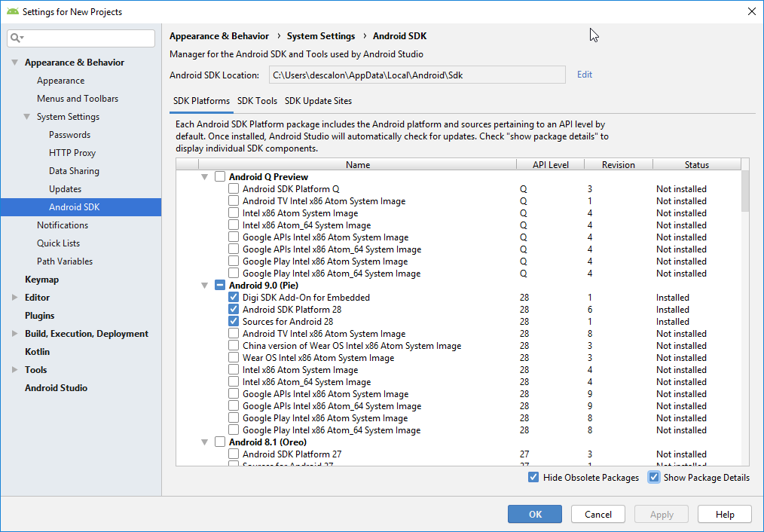
Task: Open the Passwords settings page
Action: pos(69,134)
